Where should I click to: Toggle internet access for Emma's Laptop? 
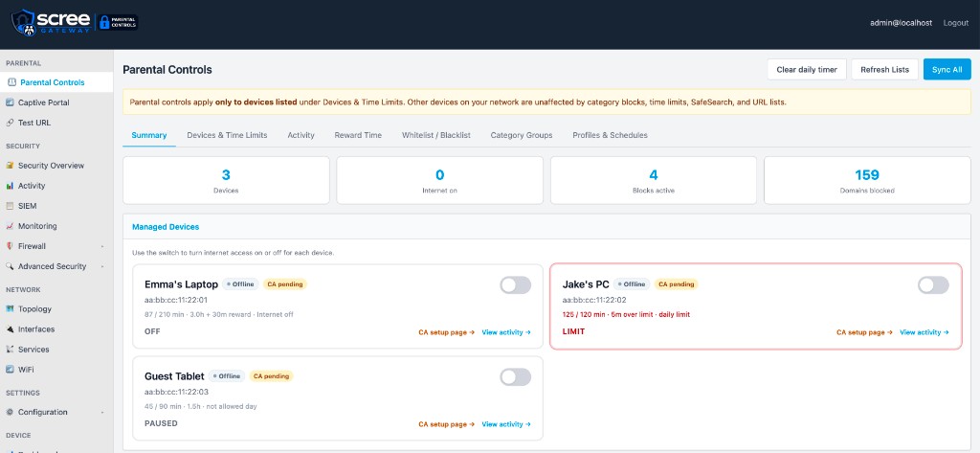click(x=516, y=285)
